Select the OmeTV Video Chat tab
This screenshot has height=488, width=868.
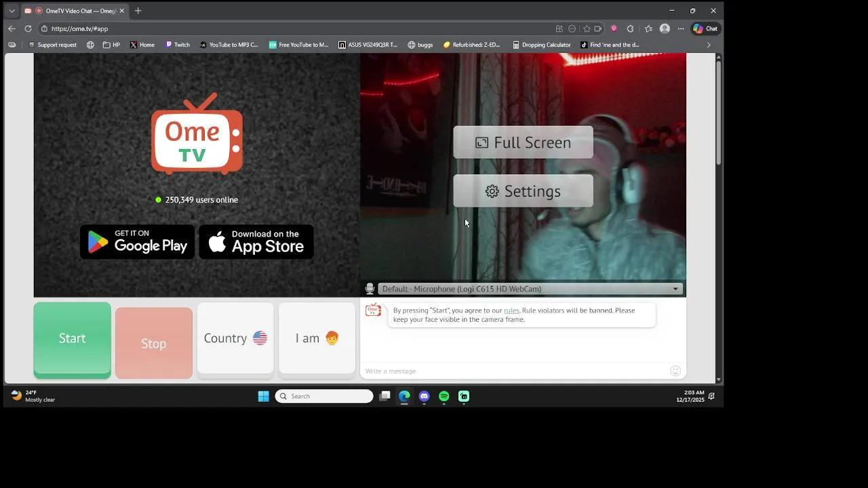pyautogui.click(x=75, y=11)
